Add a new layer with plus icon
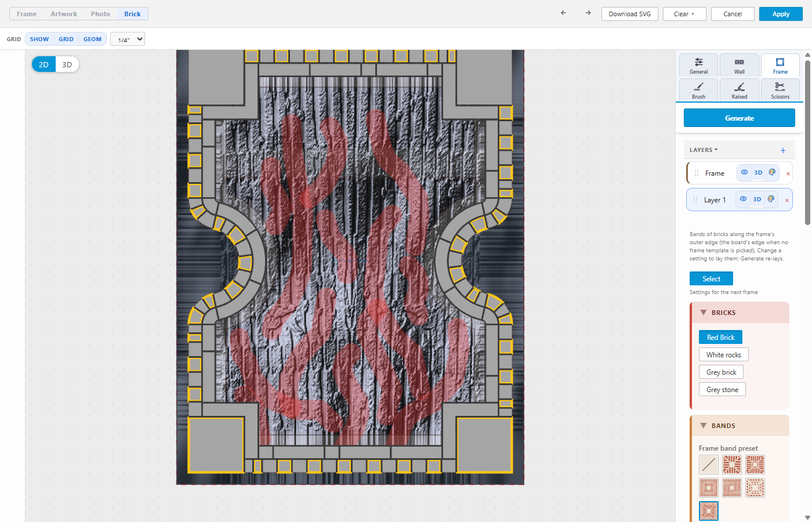812x522 pixels. coord(783,150)
